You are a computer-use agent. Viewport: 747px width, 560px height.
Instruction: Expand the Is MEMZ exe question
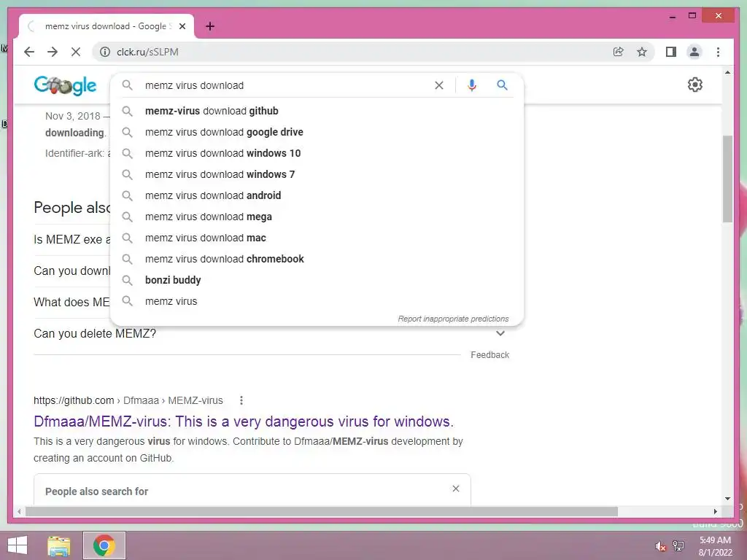(x=71, y=239)
